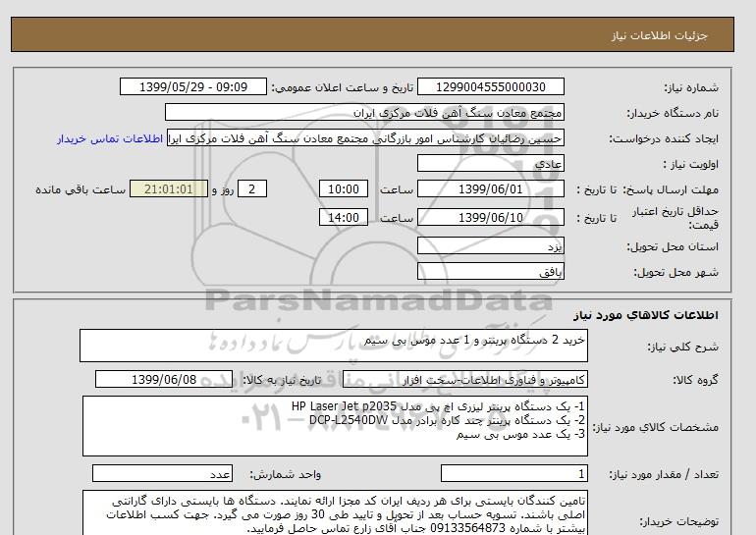Click the label حداقل تاریخ اعتبار قیمت

click(675, 218)
